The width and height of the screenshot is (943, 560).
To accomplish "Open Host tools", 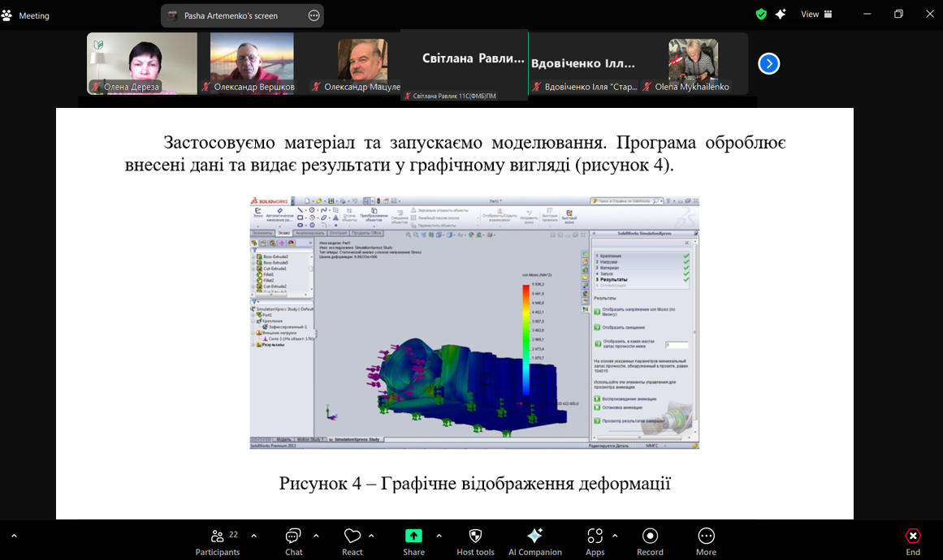I will (475, 541).
